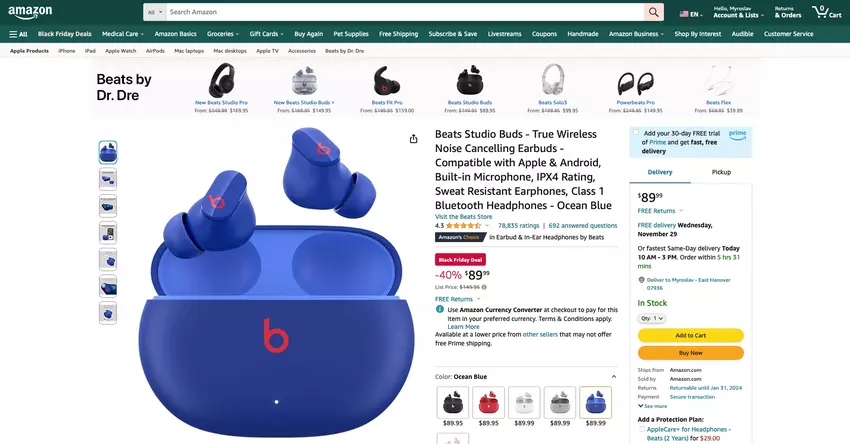
Task: Click the search magnifier button
Action: click(654, 12)
